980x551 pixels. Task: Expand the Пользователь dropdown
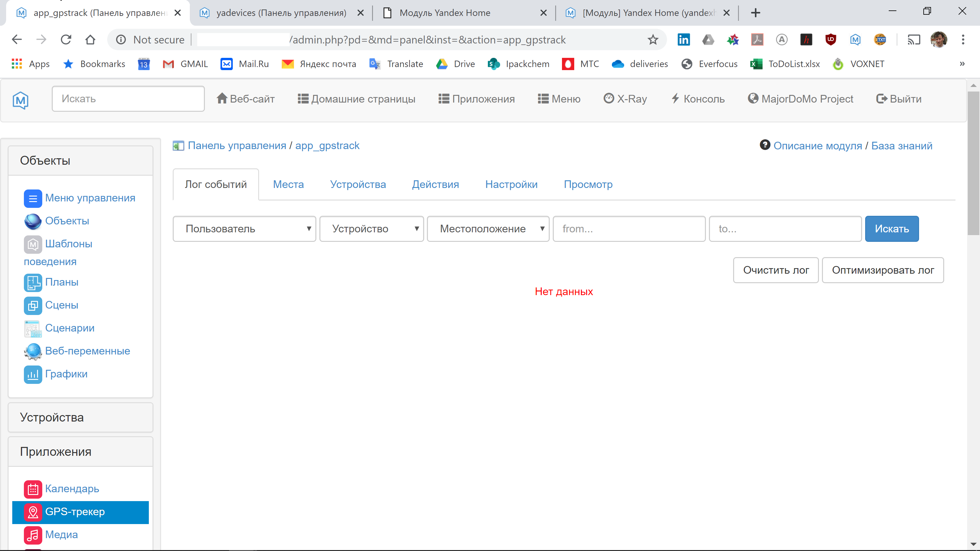pyautogui.click(x=244, y=229)
